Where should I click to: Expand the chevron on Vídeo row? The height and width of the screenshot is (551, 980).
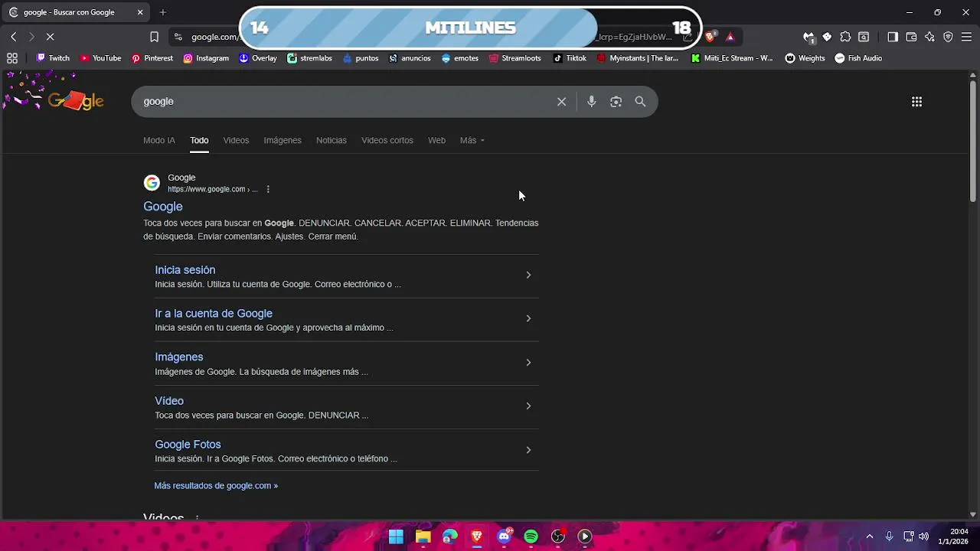tap(528, 406)
